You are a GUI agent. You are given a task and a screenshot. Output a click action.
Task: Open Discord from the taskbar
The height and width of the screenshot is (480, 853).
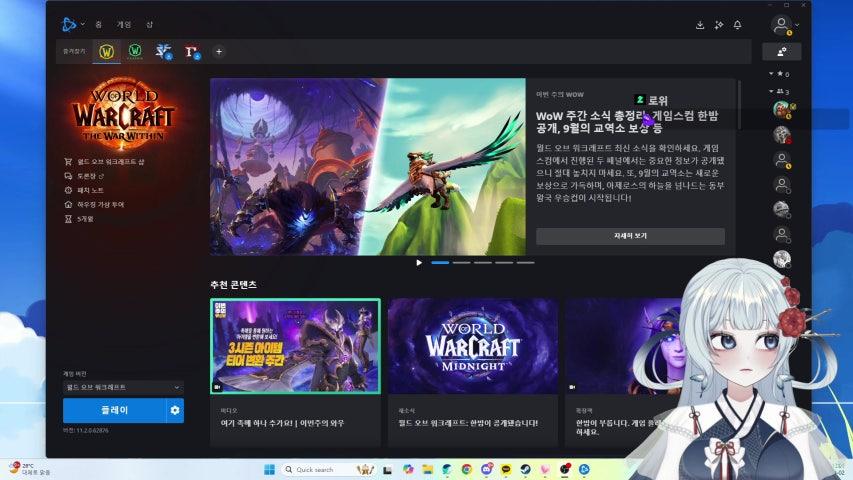(486, 469)
